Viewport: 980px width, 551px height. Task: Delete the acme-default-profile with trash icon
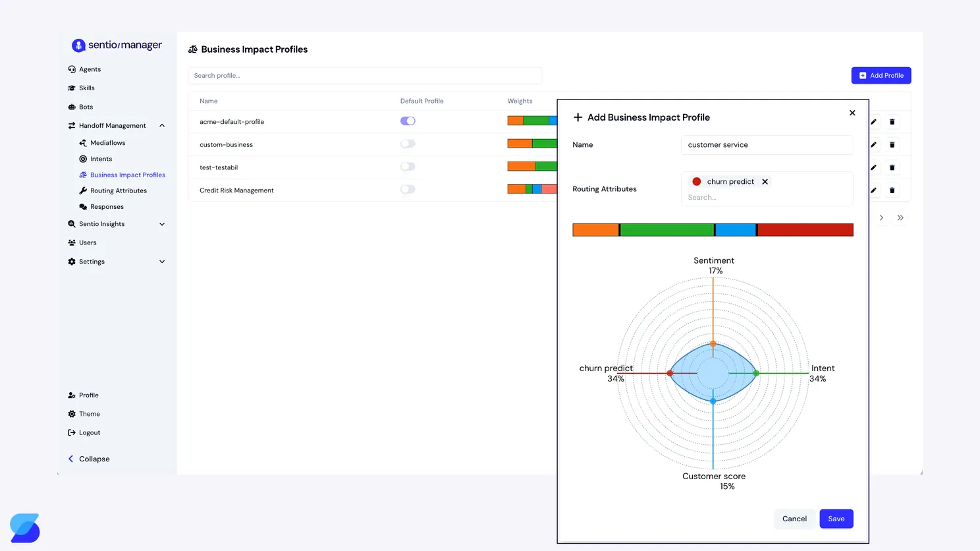892,122
